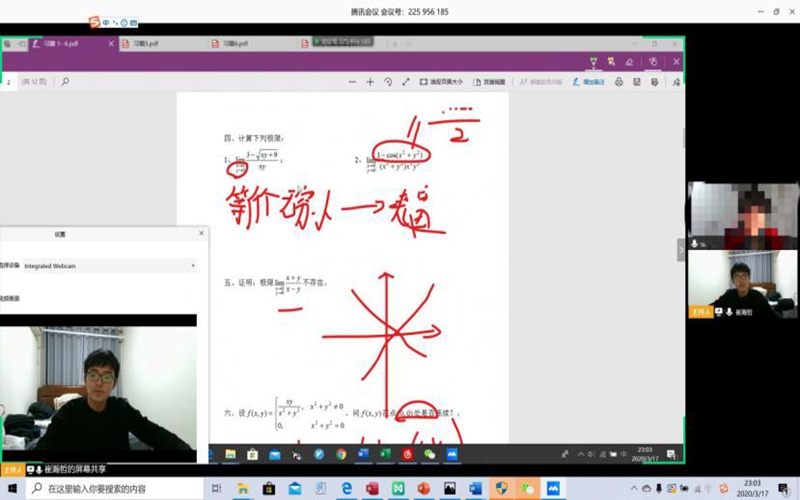Click the save icon in PDF toolbar

[x=637, y=82]
